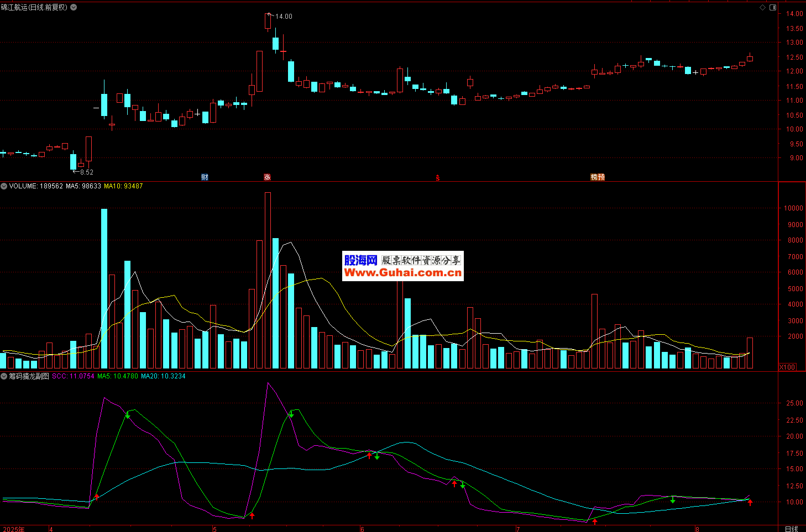This screenshot has width=806, height=532.
Task: Click the orange 榜 info marker
Action: (594, 177)
